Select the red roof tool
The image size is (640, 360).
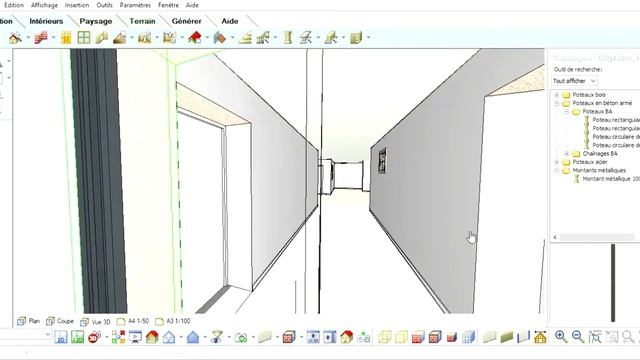click(195, 38)
